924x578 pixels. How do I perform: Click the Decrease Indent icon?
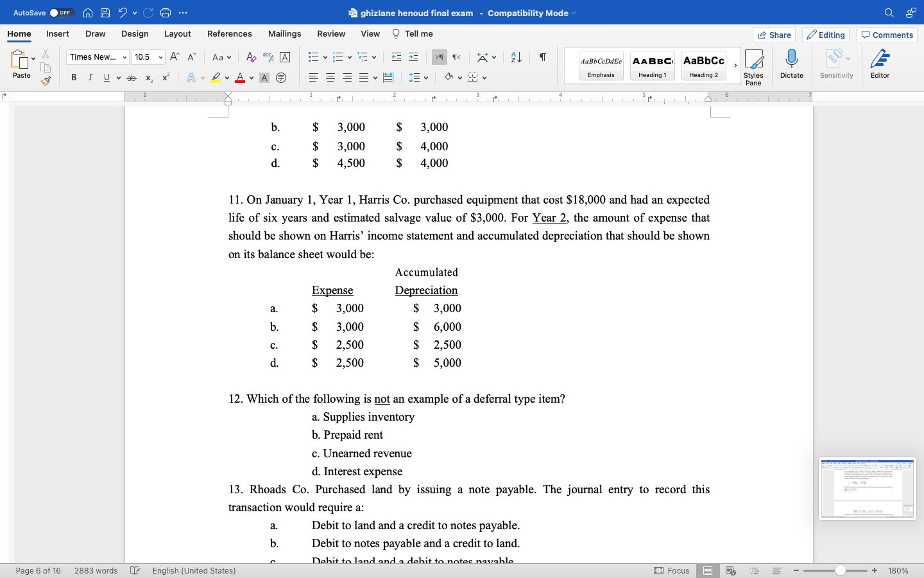pyautogui.click(x=397, y=57)
